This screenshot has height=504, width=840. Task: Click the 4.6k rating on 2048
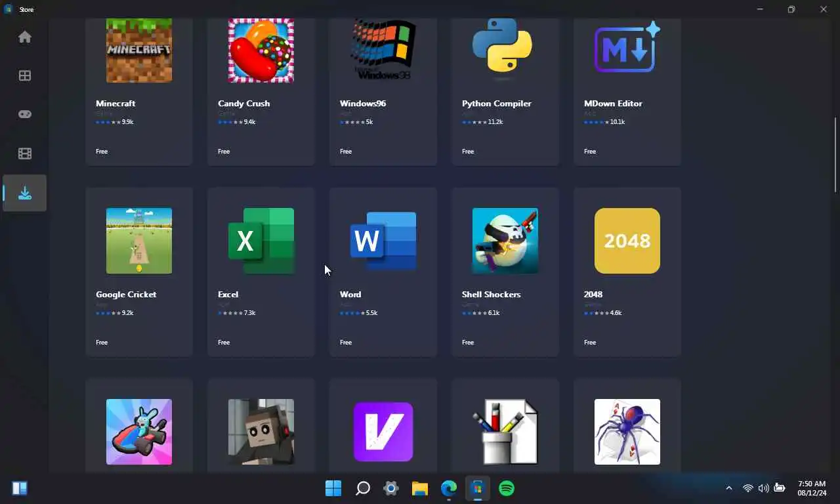click(x=616, y=313)
